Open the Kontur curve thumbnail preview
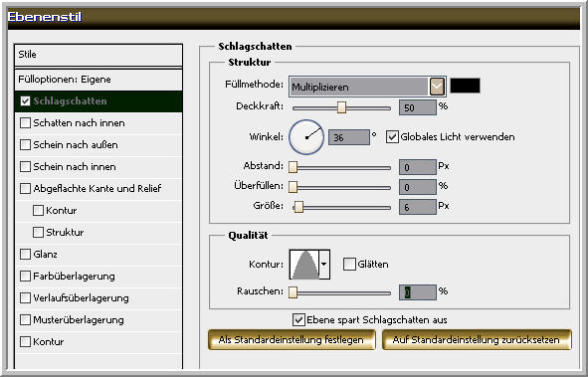The image size is (588, 377). point(304,265)
